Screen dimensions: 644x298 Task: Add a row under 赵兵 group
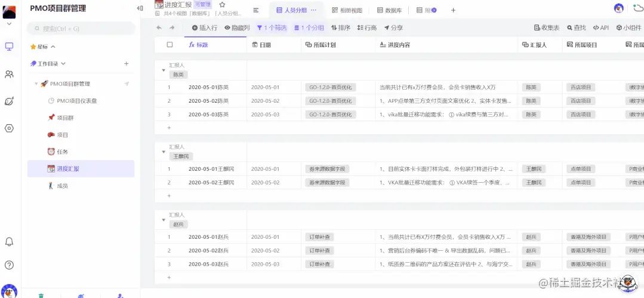(169, 278)
